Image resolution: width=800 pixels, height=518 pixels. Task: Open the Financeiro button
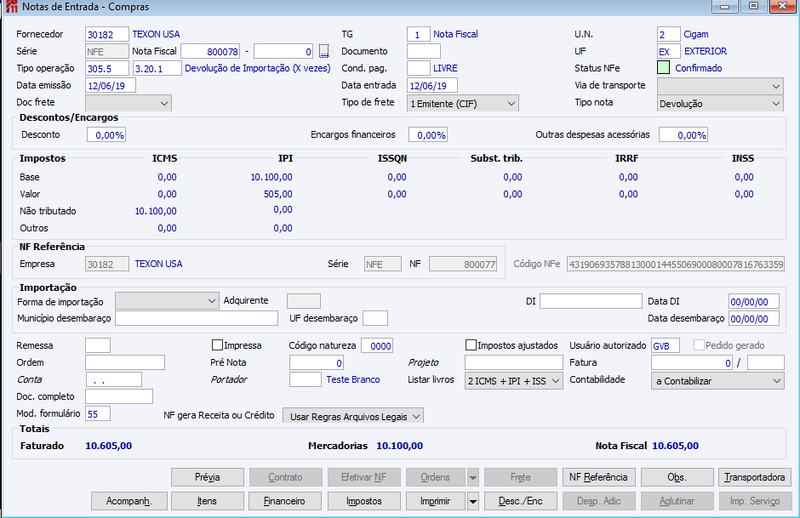tap(285, 501)
